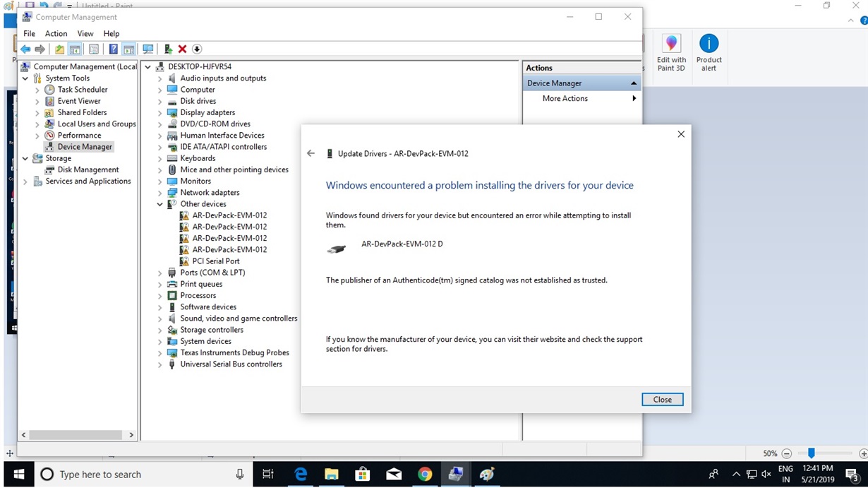
Task: Toggle Show/Hide Action Pane toolbar icon
Action: coord(128,49)
